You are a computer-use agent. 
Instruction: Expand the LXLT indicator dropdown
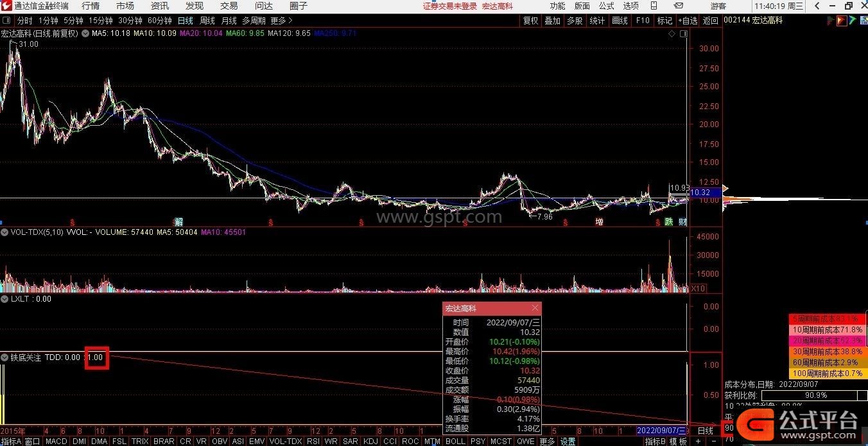click(x=4, y=299)
